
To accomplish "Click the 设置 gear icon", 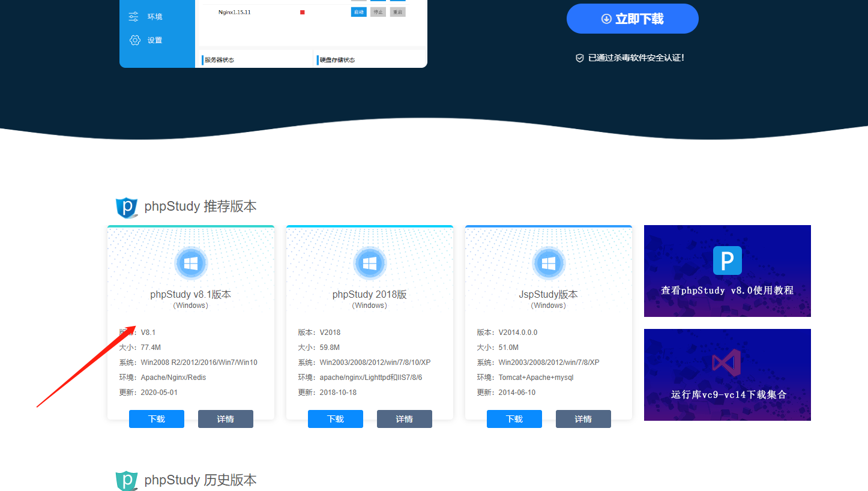I will tap(134, 40).
